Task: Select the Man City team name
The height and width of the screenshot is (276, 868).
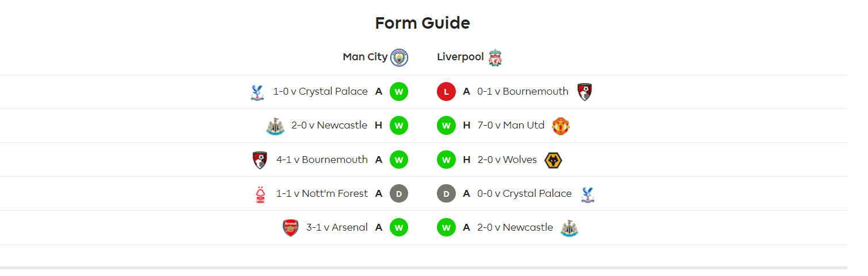Action: tap(365, 57)
